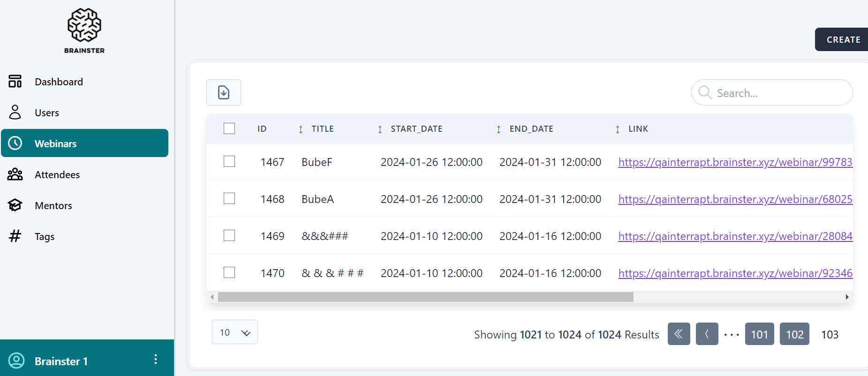The height and width of the screenshot is (376, 868).
Task: Open the webinar/28084 link
Action: coord(735,236)
